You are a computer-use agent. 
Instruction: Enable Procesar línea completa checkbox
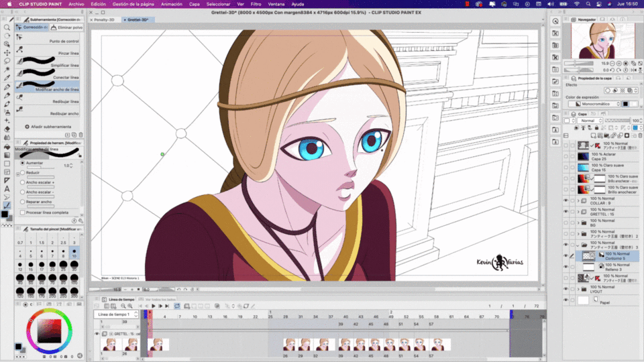pyautogui.click(x=23, y=213)
